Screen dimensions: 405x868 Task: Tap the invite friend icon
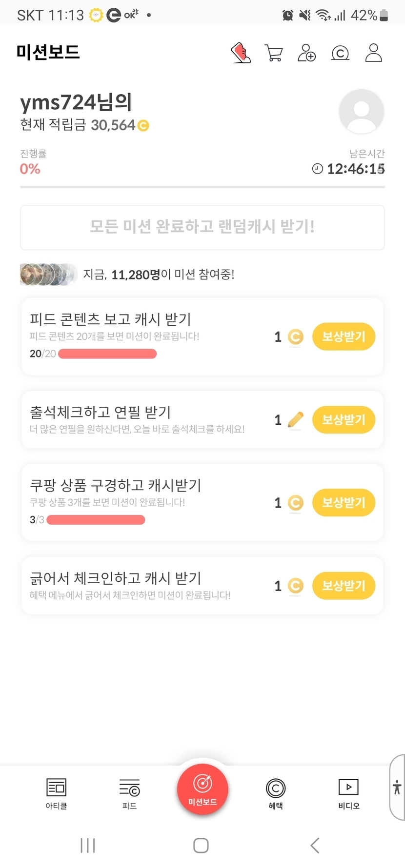coord(306,53)
